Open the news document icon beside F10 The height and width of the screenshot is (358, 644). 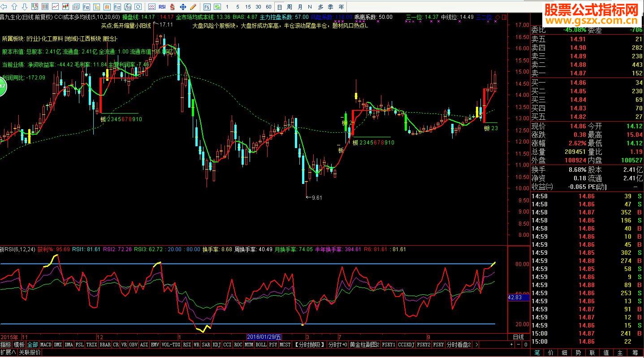[x=76, y=7]
